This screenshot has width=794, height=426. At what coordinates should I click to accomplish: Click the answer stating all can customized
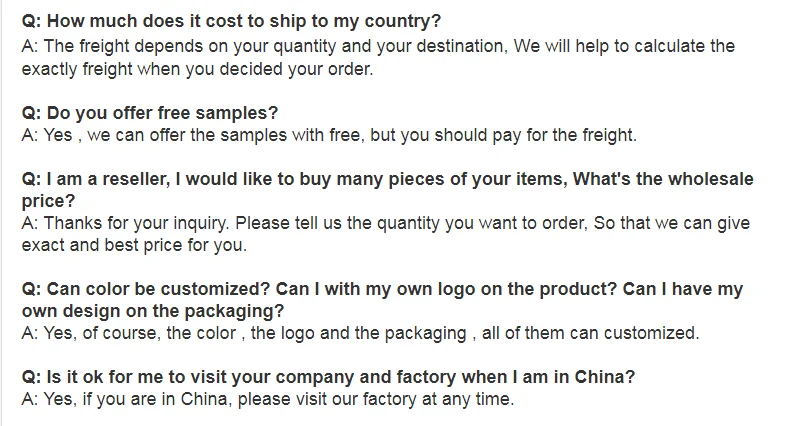point(360,333)
